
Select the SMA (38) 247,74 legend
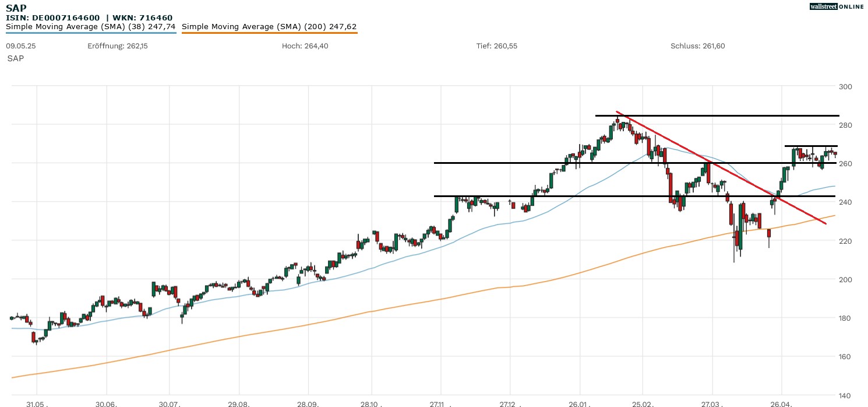(x=91, y=26)
